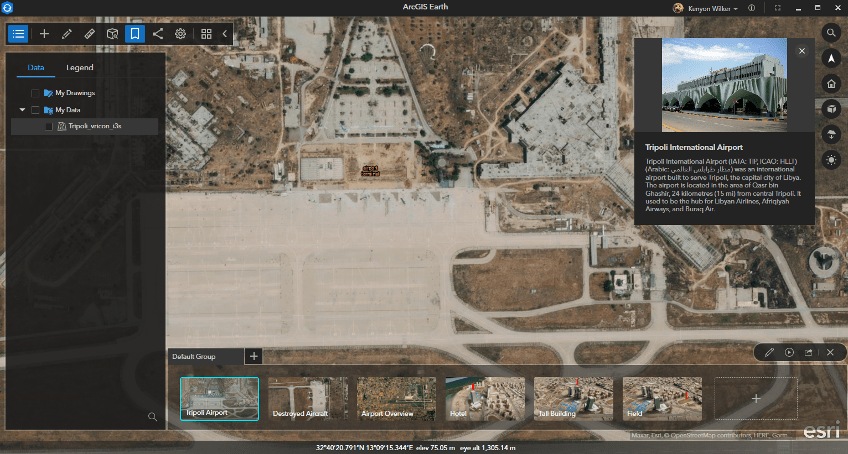
Task: Click the airport photo in popup
Action: point(725,85)
